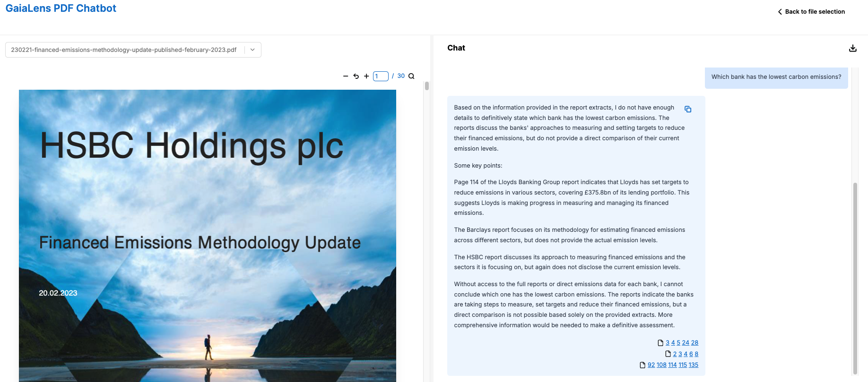868x382 pixels.
Task: Go back to file selection
Action: tap(811, 12)
